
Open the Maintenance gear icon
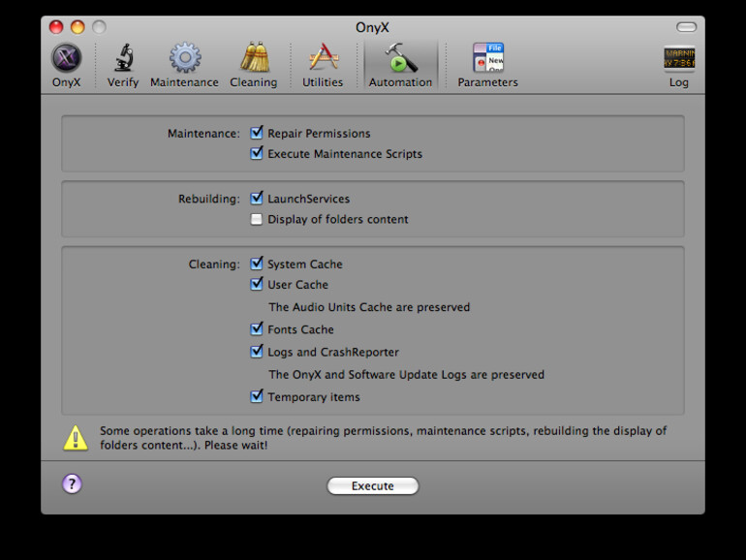tap(185, 58)
